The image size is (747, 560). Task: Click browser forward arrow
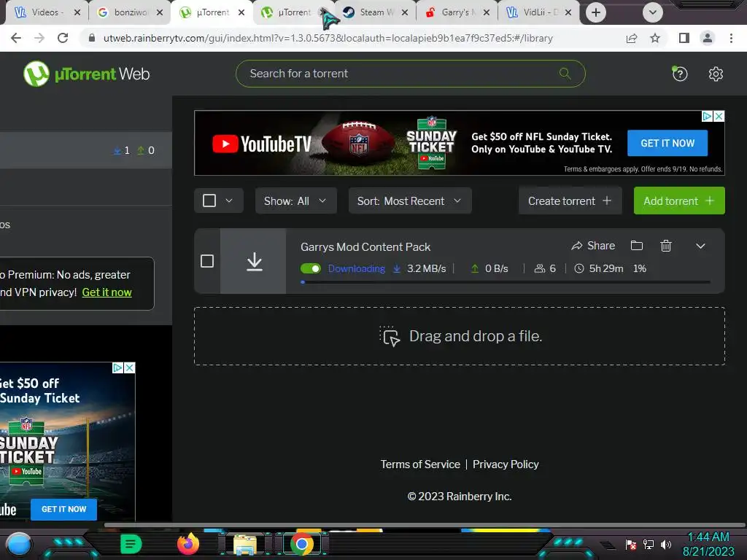coord(39,38)
